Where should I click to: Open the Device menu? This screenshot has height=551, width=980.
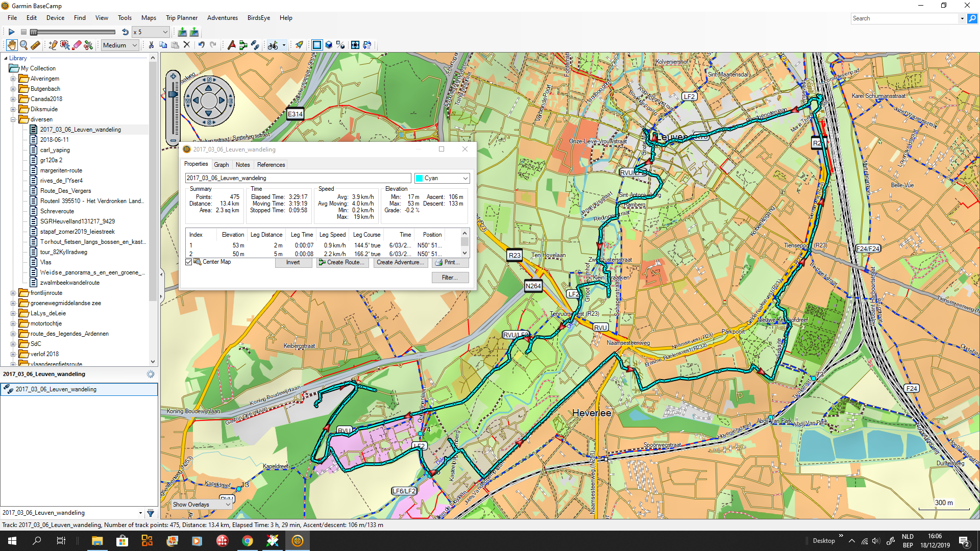[x=55, y=18]
